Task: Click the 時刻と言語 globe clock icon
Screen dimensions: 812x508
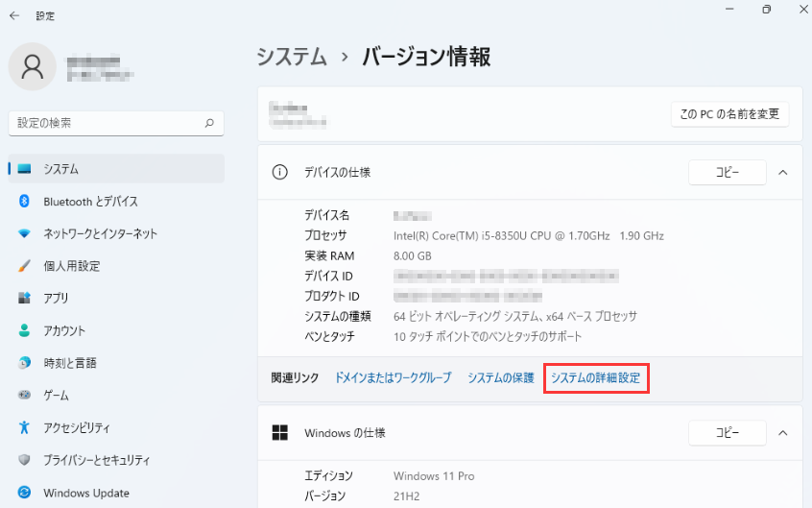Action: (24, 363)
